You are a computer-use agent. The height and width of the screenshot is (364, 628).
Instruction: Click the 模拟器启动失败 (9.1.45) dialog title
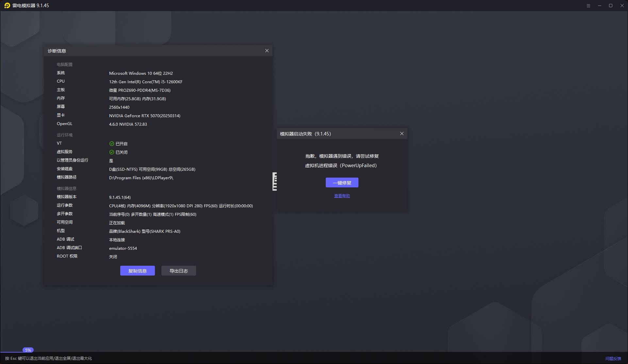[x=305, y=134]
